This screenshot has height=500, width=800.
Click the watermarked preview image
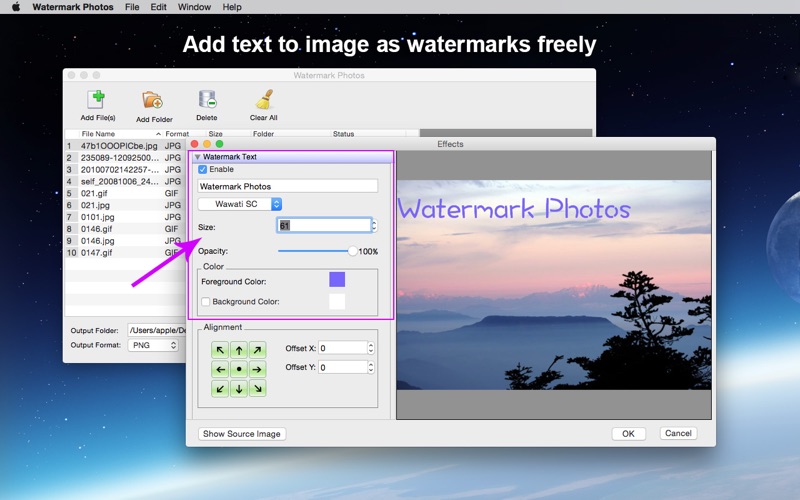(554, 285)
